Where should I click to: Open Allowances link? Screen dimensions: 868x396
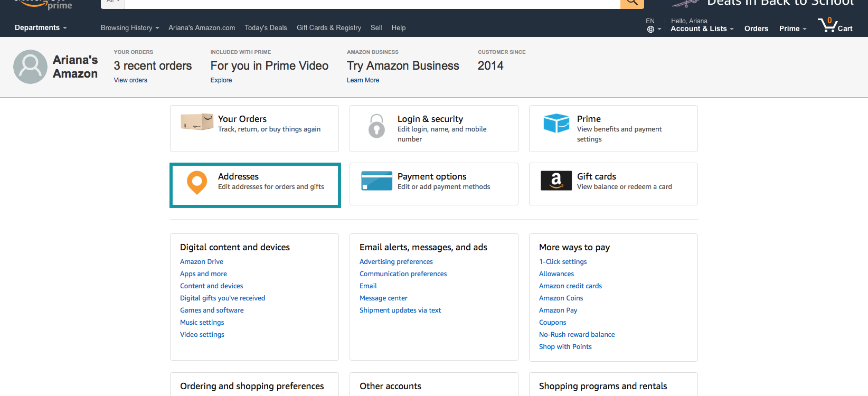pyautogui.click(x=556, y=274)
